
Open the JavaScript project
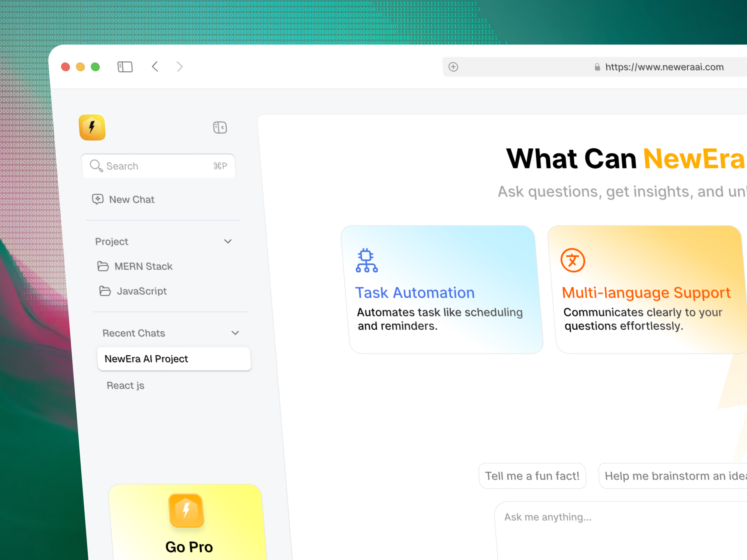pyautogui.click(x=133, y=291)
